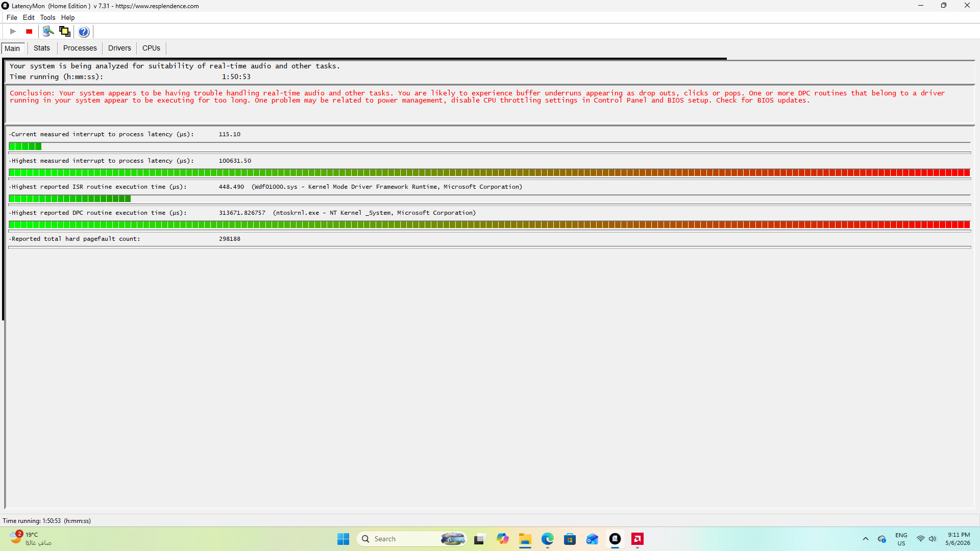Open Microsoft Store from the taskbar
The image size is (980, 551).
pyautogui.click(x=570, y=539)
